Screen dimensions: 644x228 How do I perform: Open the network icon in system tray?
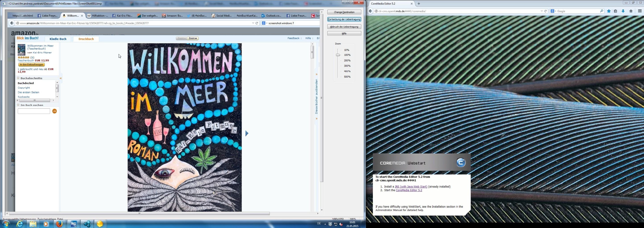(335, 224)
